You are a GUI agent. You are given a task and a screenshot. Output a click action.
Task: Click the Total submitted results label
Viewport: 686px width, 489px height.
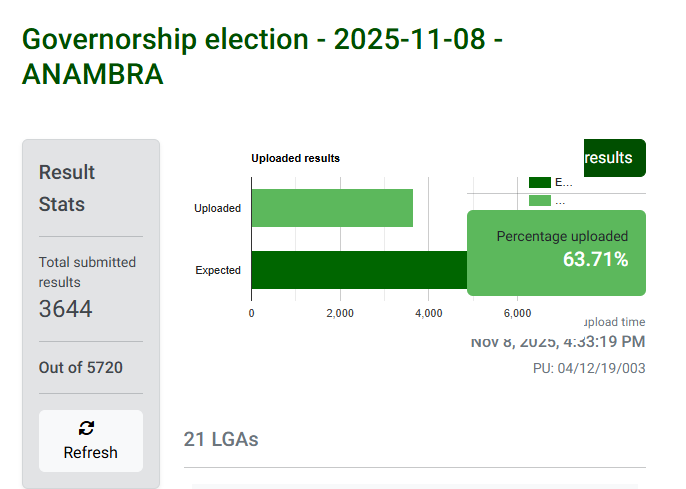[x=87, y=272]
